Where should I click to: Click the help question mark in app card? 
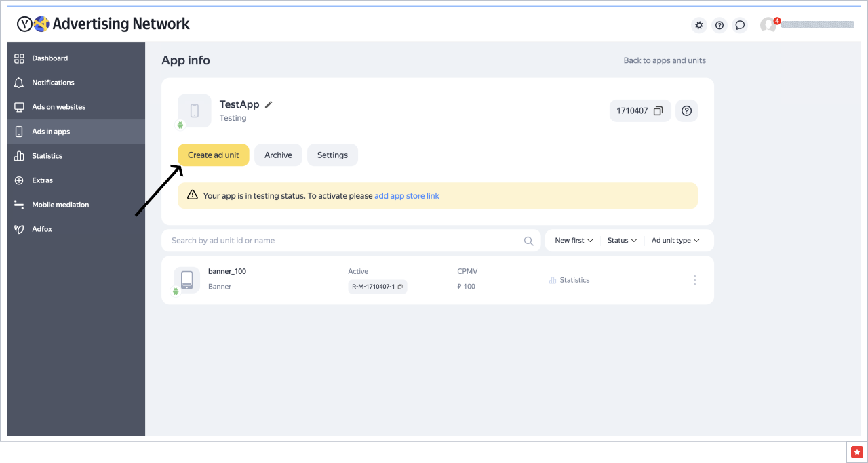[686, 111]
